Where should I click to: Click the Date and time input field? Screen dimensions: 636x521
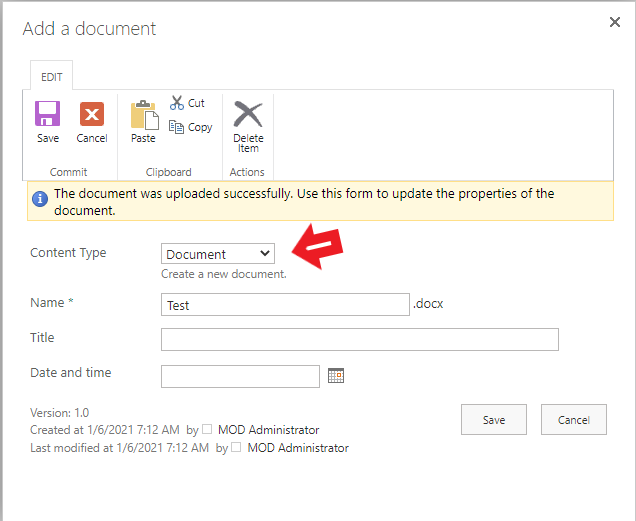click(x=240, y=377)
